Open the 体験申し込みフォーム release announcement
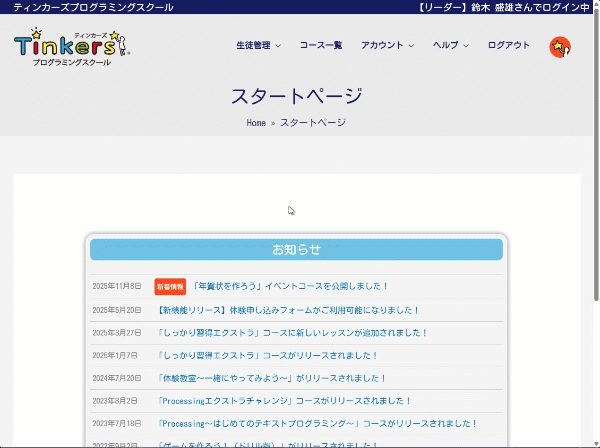 289,310
